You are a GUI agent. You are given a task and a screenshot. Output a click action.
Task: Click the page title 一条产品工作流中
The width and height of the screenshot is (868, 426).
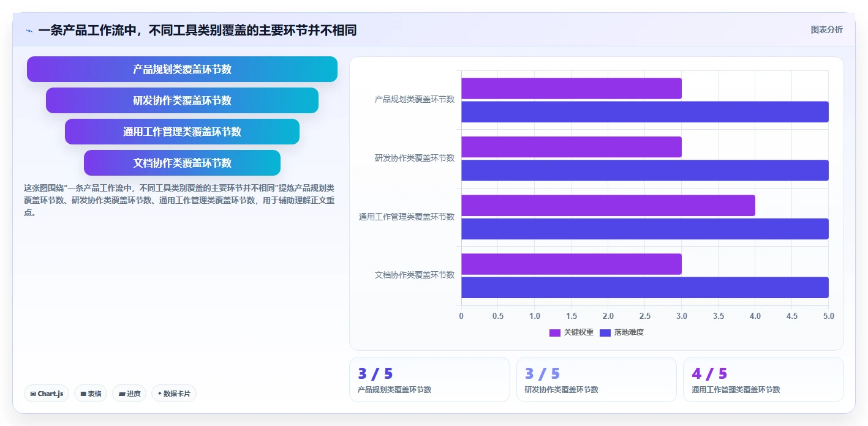coord(197,30)
